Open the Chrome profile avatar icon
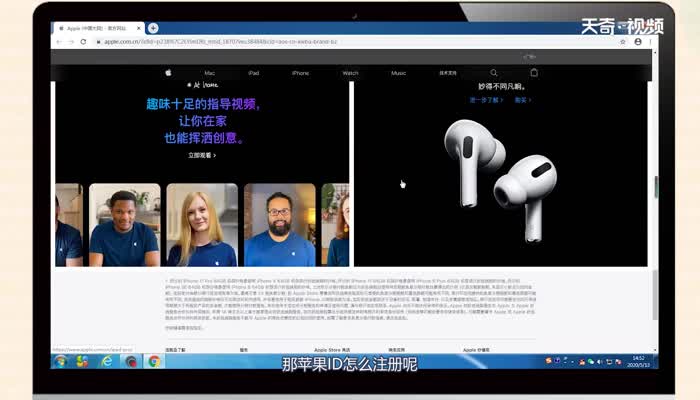Viewport: 700px width, 400px height. pyautogui.click(x=638, y=42)
